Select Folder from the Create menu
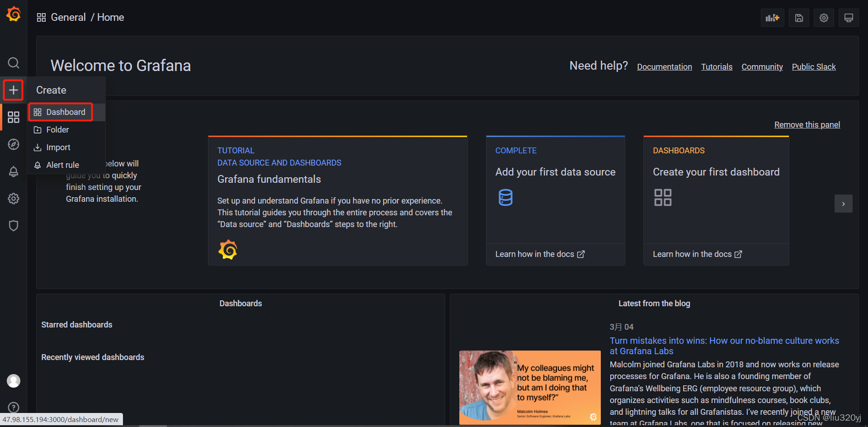The width and height of the screenshot is (868, 427). 66,130
